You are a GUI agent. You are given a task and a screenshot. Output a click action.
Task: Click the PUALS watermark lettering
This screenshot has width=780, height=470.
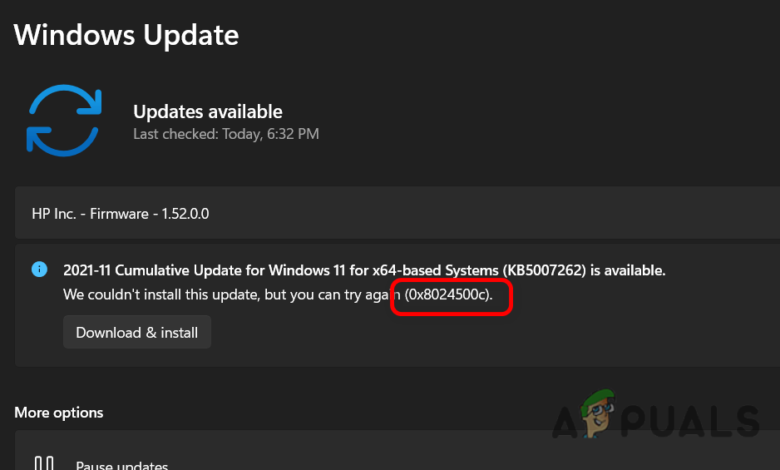pyautogui.click(x=690, y=422)
